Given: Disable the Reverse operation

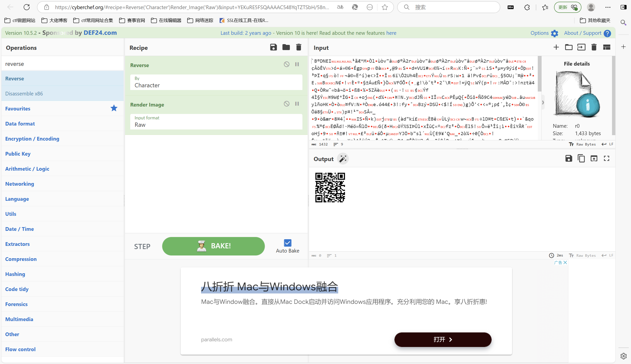Looking at the screenshot, I should pyautogui.click(x=286, y=64).
